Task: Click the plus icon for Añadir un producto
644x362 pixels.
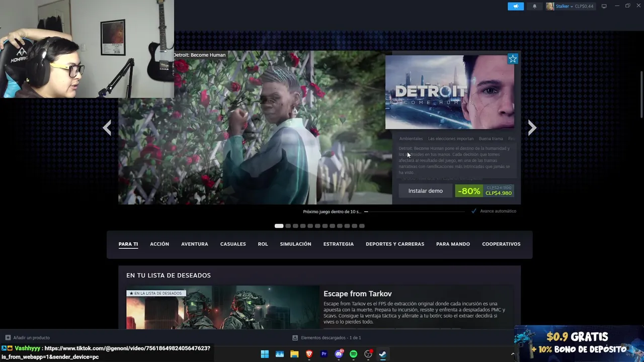Action: (8, 337)
